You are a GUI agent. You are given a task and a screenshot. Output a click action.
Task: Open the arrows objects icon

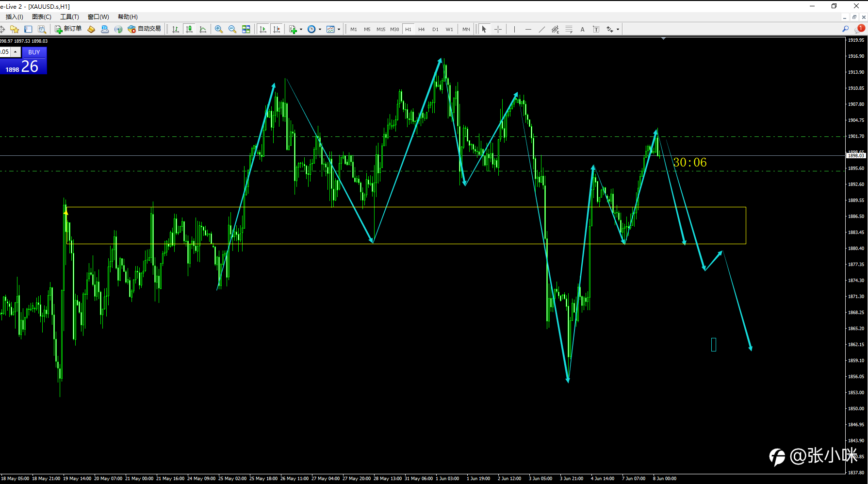[x=610, y=29]
